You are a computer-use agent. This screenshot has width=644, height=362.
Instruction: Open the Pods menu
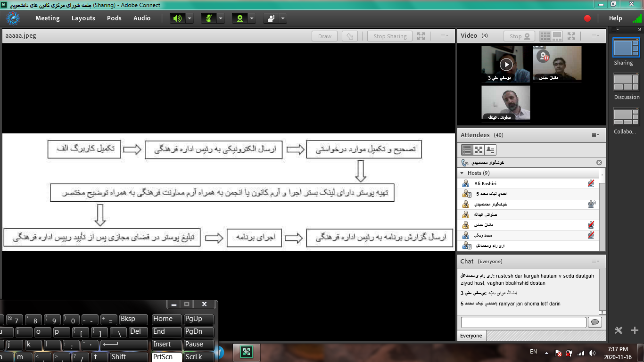(114, 18)
